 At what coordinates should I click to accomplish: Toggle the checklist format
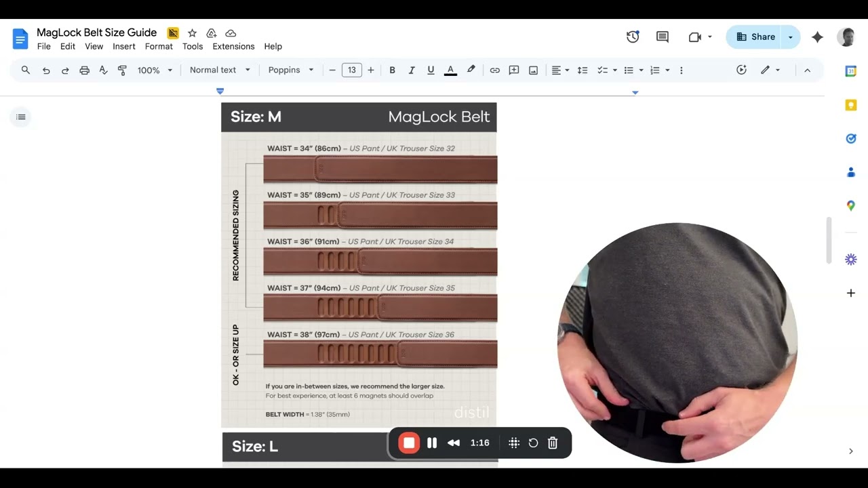[x=602, y=70]
